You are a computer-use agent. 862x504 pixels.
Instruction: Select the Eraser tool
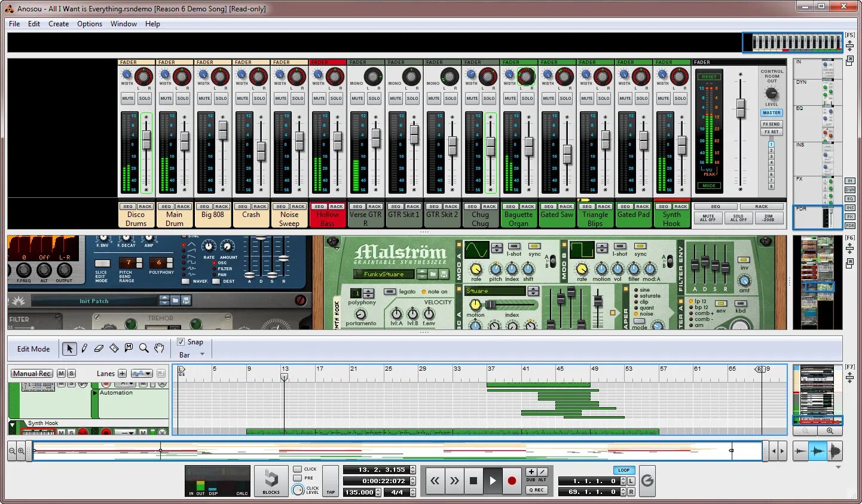[99, 348]
